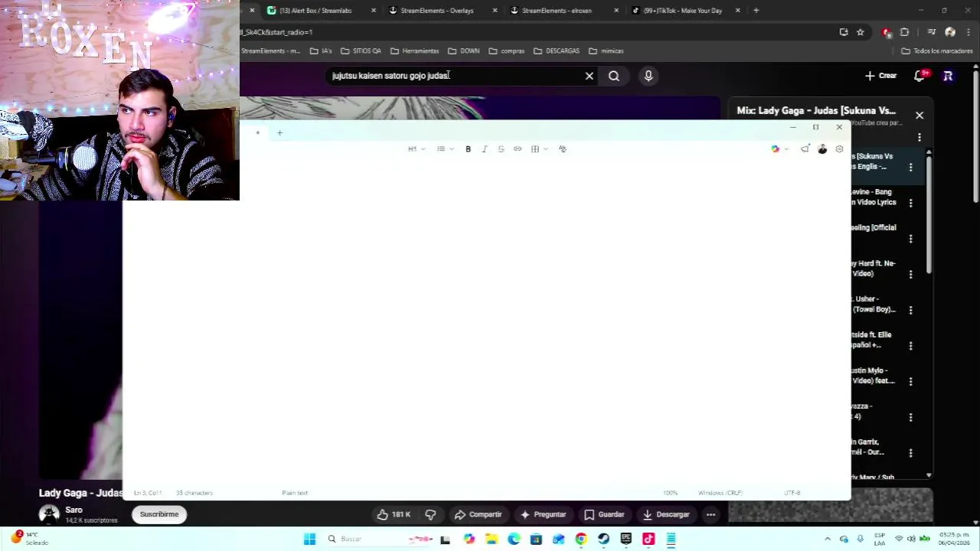Open TikTok app from taskbar
The width and height of the screenshot is (980, 551).
click(x=648, y=540)
